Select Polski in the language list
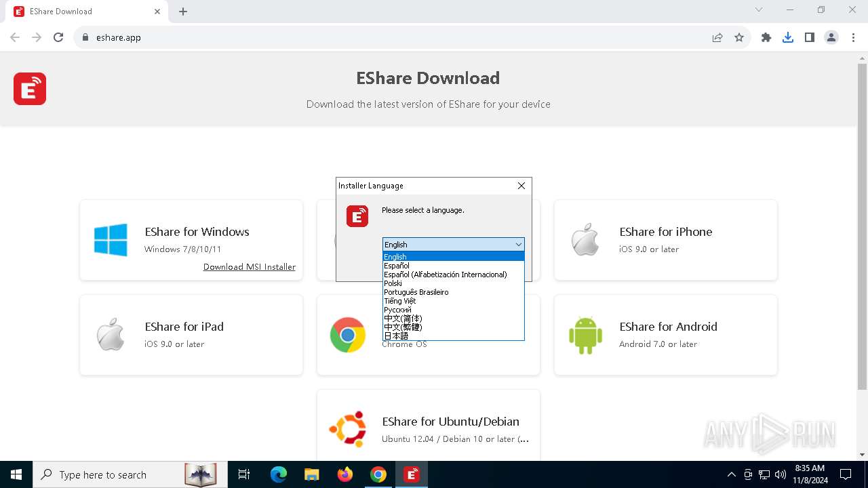 click(x=453, y=283)
